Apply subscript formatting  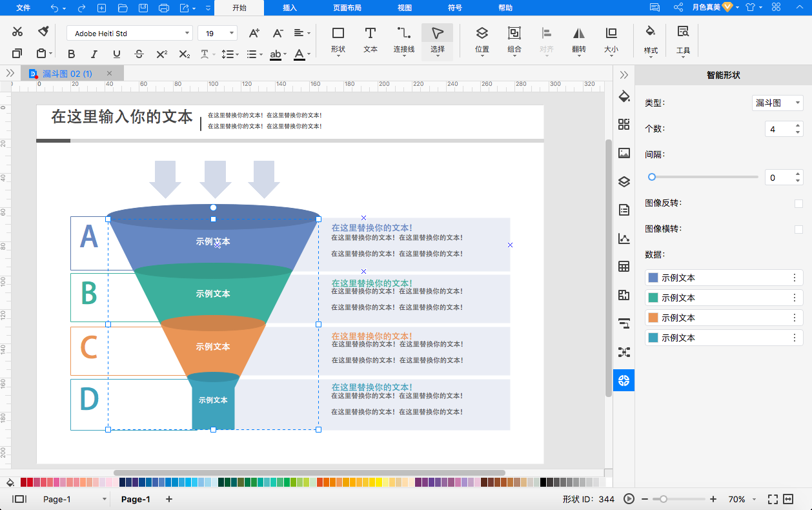coord(185,54)
